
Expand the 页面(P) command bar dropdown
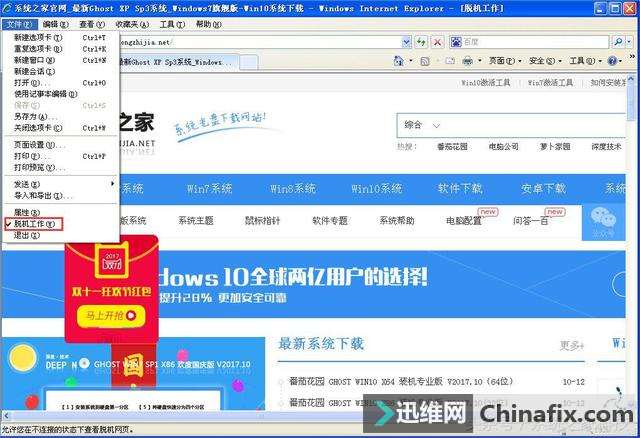coord(505,61)
